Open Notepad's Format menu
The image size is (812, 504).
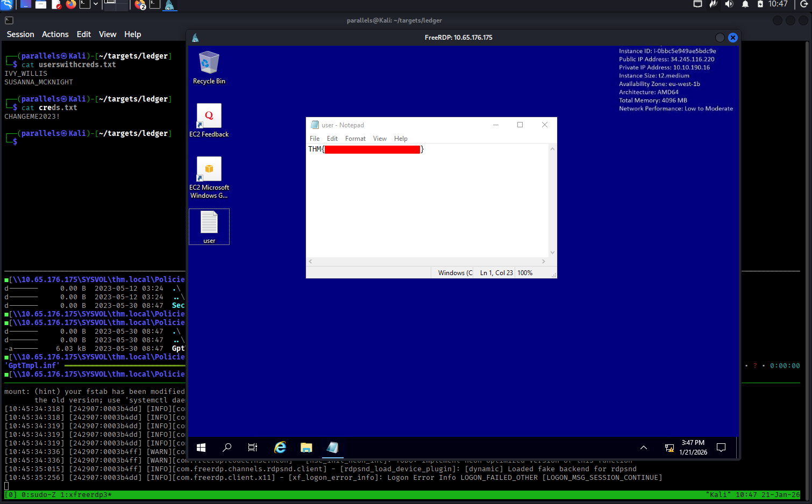[355, 139]
